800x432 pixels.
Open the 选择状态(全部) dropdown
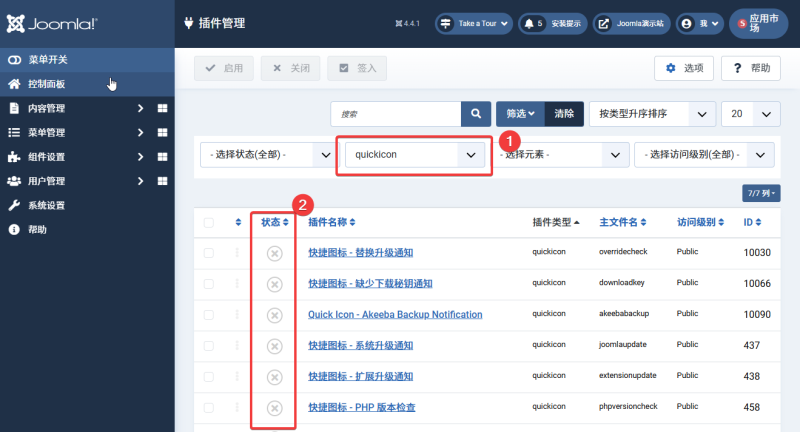click(267, 155)
